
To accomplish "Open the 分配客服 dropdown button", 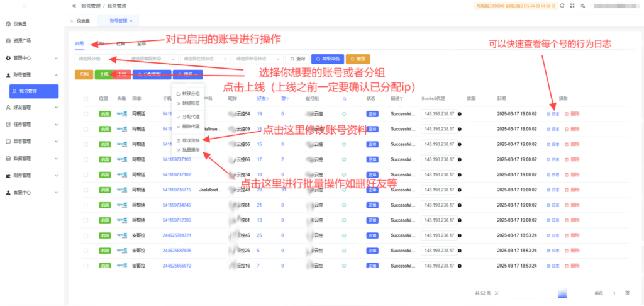I will click(x=152, y=74).
